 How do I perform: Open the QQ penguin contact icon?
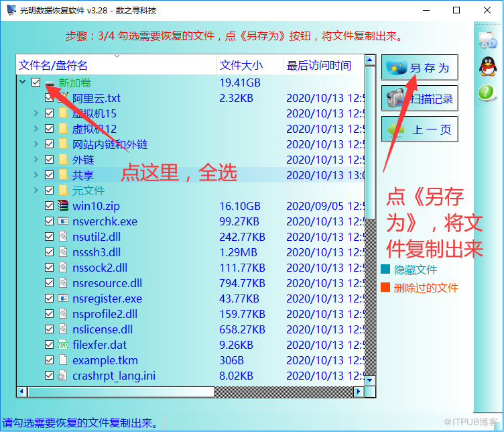click(488, 66)
